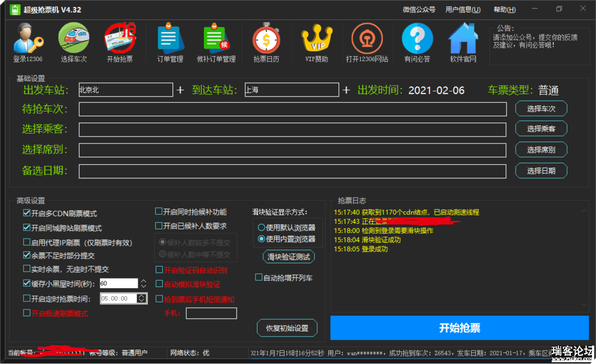Add another arrival station with plus icon
Image resolution: width=596 pixels, height=364 pixels.
[x=346, y=90]
